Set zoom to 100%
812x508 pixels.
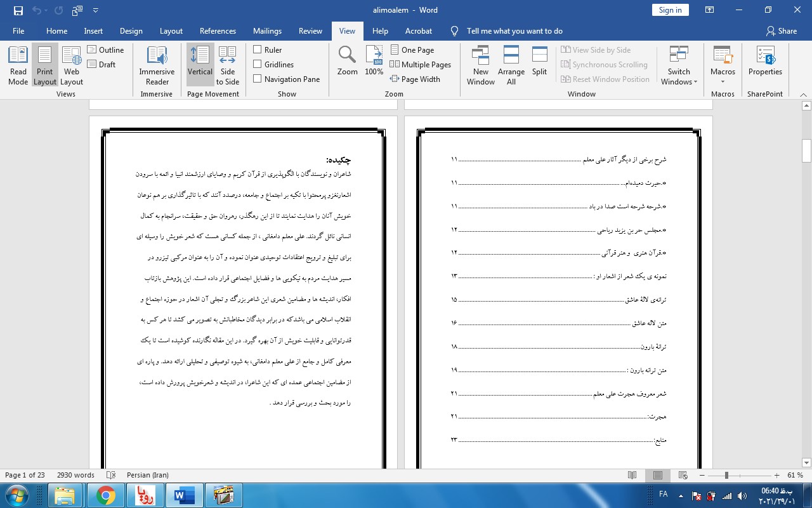374,62
